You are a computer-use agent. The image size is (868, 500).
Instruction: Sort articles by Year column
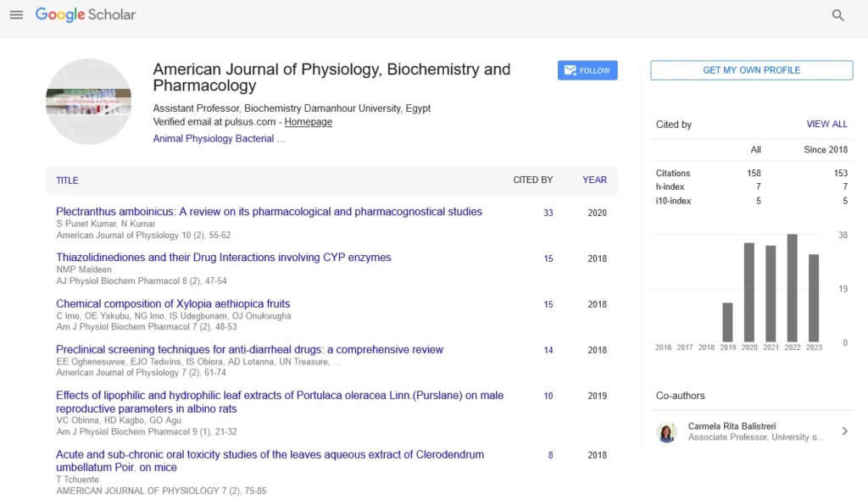click(594, 180)
